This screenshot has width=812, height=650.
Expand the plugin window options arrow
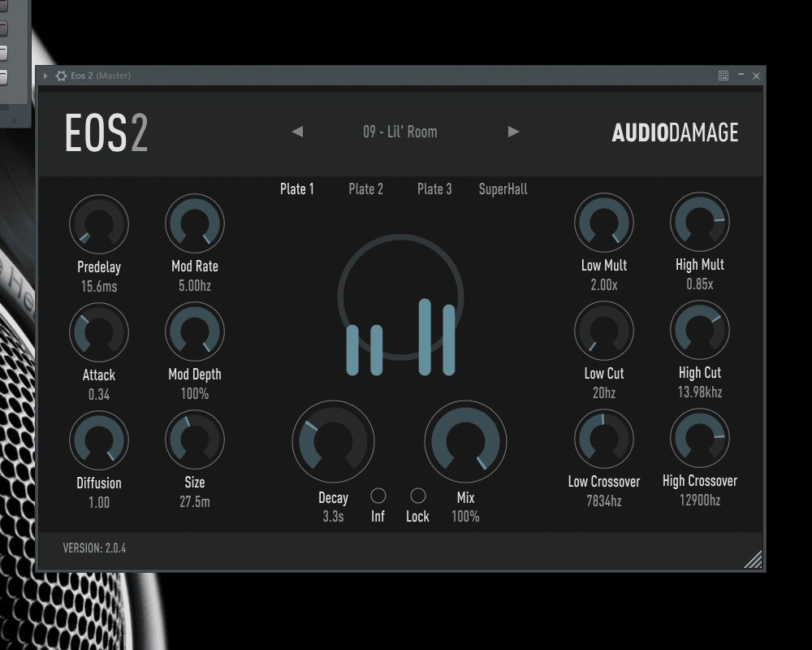pos(45,76)
